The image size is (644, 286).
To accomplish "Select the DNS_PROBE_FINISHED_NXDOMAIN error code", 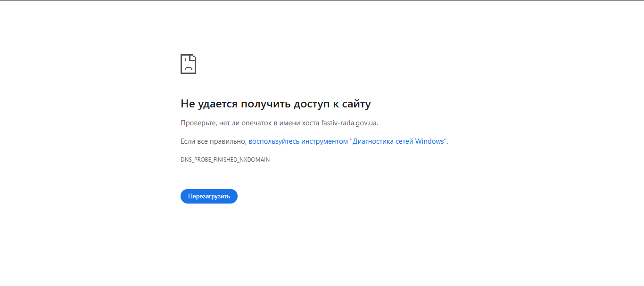I will pyautogui.click(x=225, y=159).
